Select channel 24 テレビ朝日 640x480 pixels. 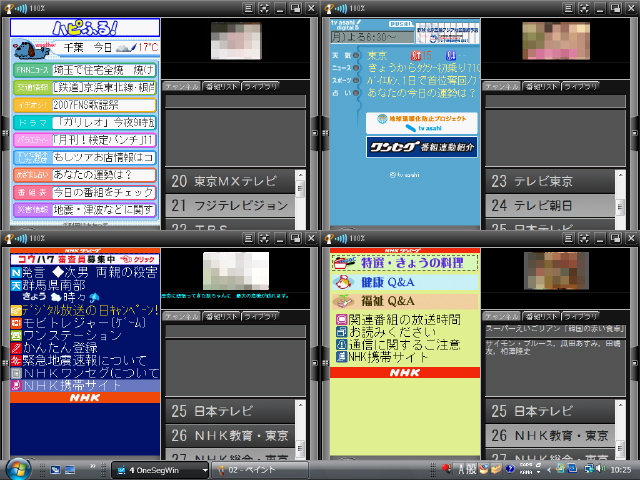click(550, 205)
